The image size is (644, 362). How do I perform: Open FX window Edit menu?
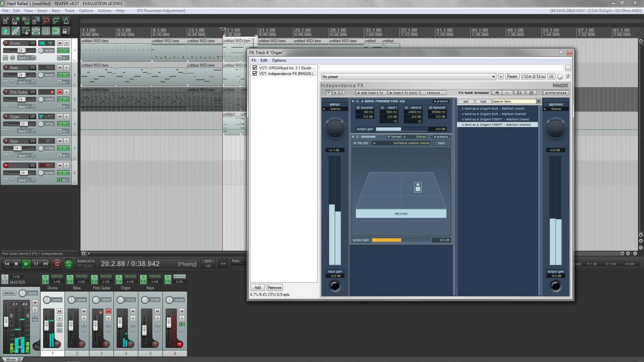tap(264, 60)
